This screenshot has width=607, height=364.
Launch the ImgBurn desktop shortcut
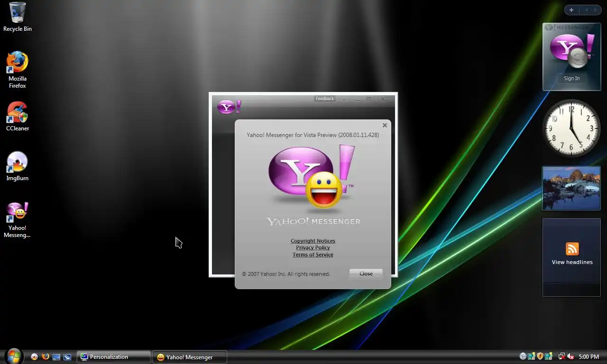18,166
